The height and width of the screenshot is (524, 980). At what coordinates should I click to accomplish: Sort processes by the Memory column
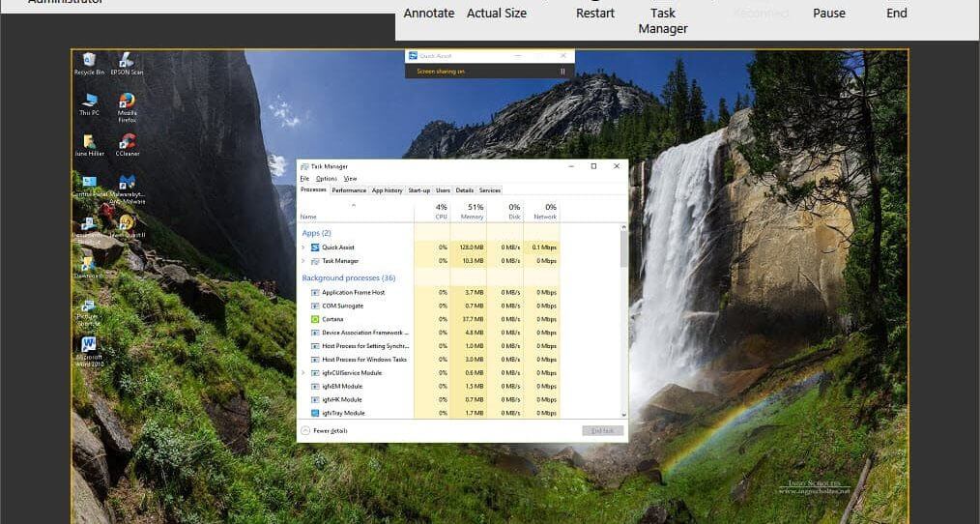pos(469,212)
